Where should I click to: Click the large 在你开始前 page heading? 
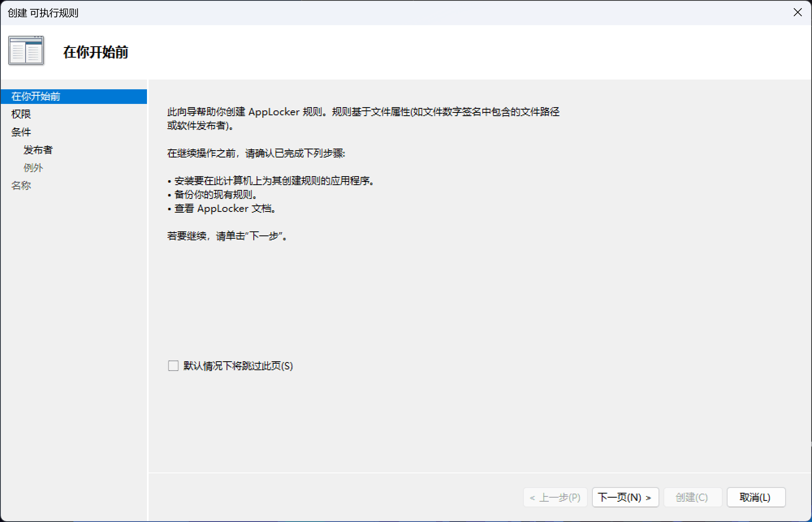(96, 52)
